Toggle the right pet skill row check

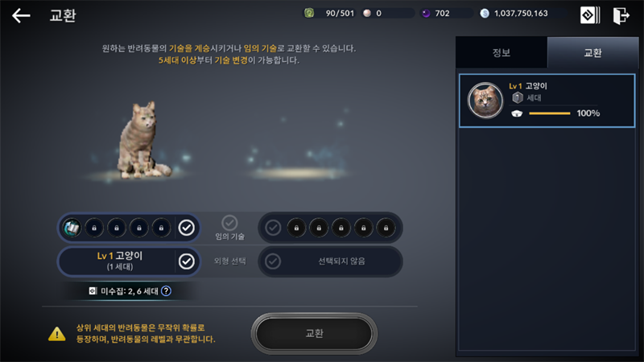273,228
